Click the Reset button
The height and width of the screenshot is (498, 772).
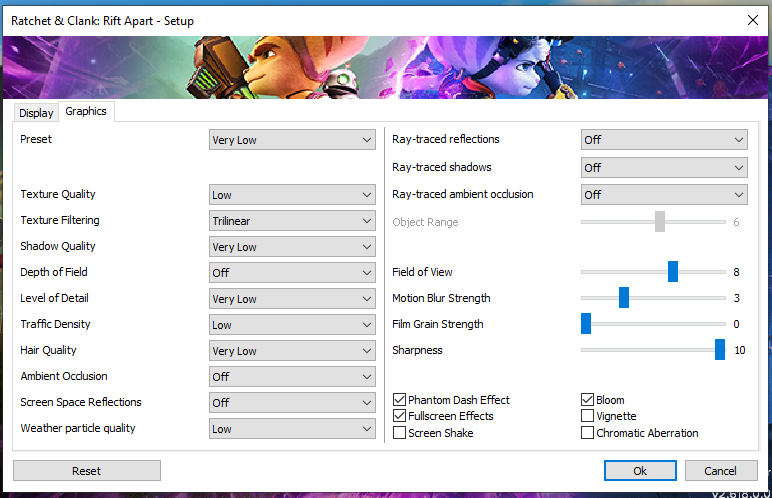coord(87,470)
